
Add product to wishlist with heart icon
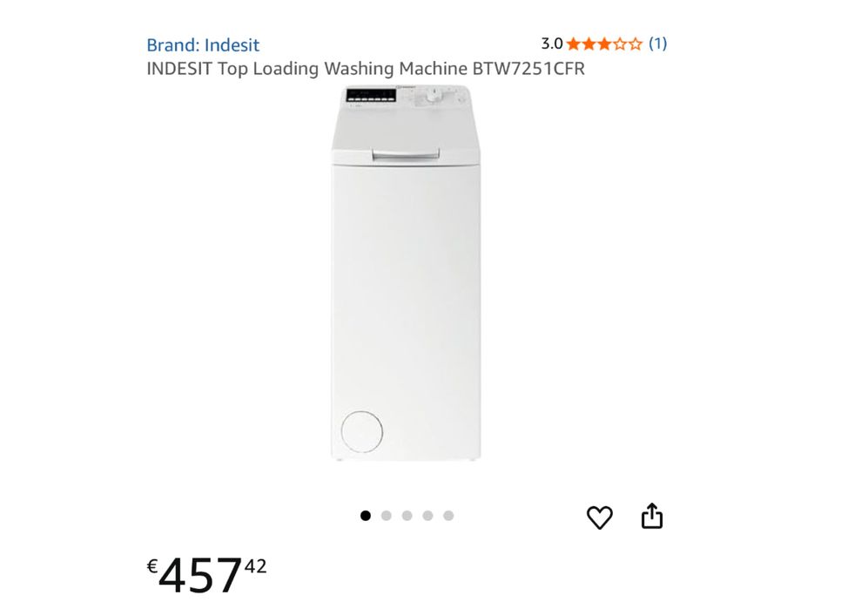point(600,518)
